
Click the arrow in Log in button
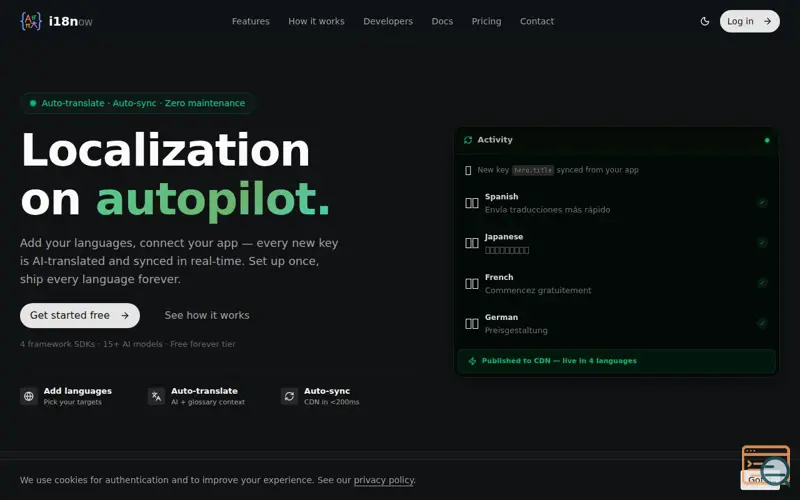pyautogui.click(x=767, y=21)
